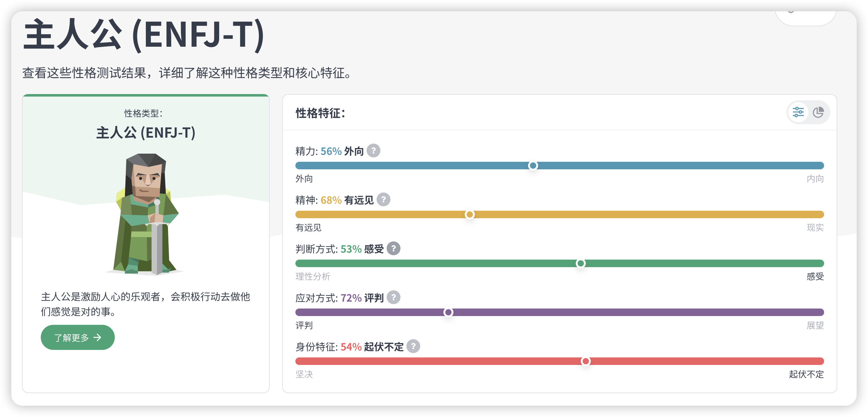Screen dimensions: 868x417
Task: Click the 主人公 (ENFJ-T) card title
Action: tap(146, 133)
